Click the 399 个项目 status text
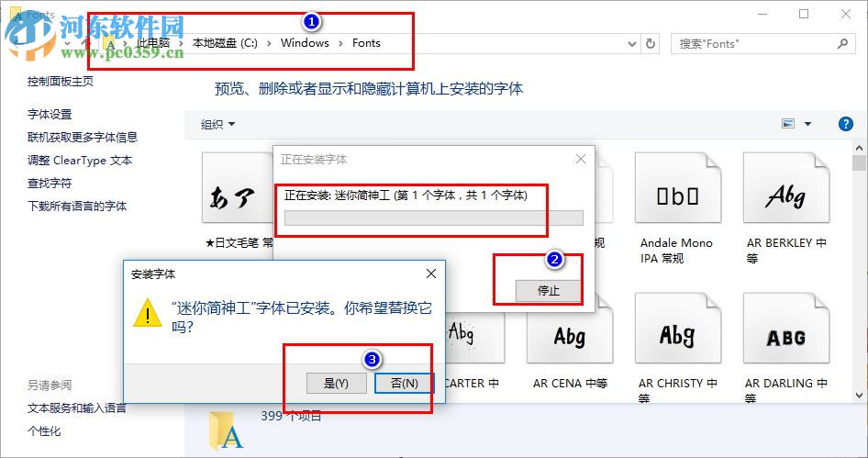Image resolution: width=868 pixels, height=458 pixels. [291, 417]
